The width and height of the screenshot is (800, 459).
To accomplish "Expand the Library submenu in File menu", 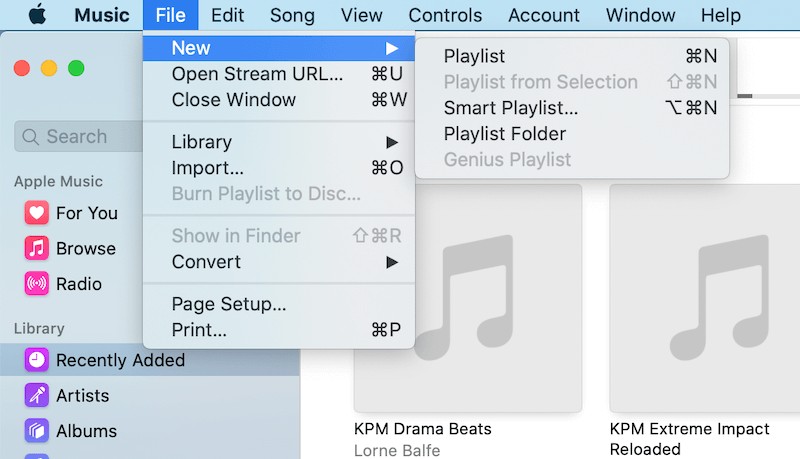I will [x=279, y=142].
